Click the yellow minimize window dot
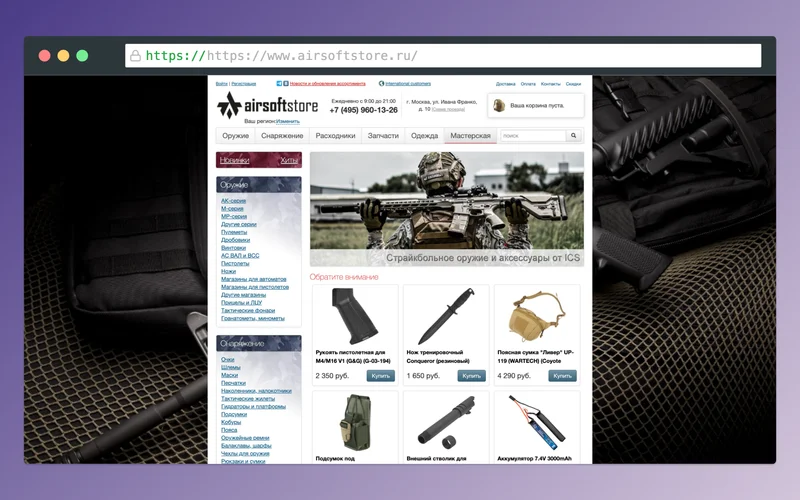This screenshot has width=800, height=500. coord(63,56)
